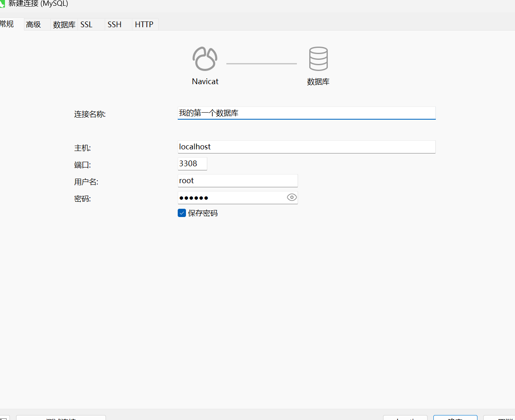Click the 主机 label

[x=82, y=148]
